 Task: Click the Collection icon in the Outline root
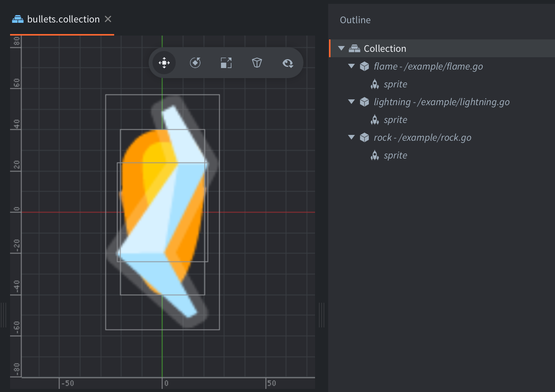354,49
